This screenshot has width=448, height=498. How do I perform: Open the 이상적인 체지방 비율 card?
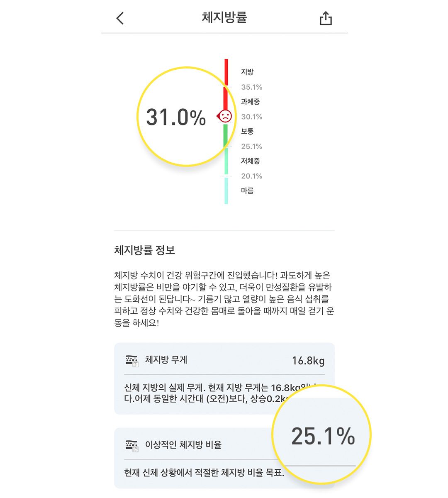pos(224,458)
